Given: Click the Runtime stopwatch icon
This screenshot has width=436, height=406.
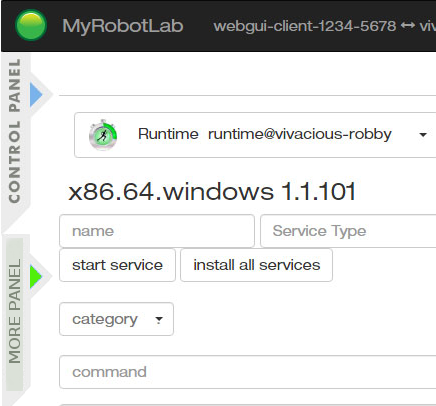Looking at the screenshot, I should 103,135.
